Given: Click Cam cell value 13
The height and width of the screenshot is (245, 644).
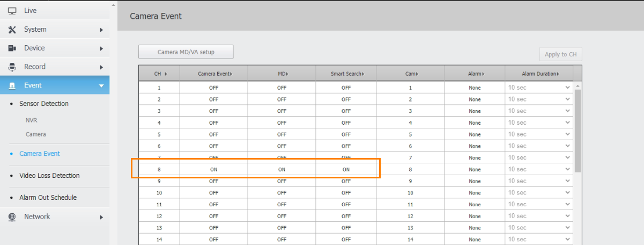Looking at the screenshot, I should click(x=410, y=228).
